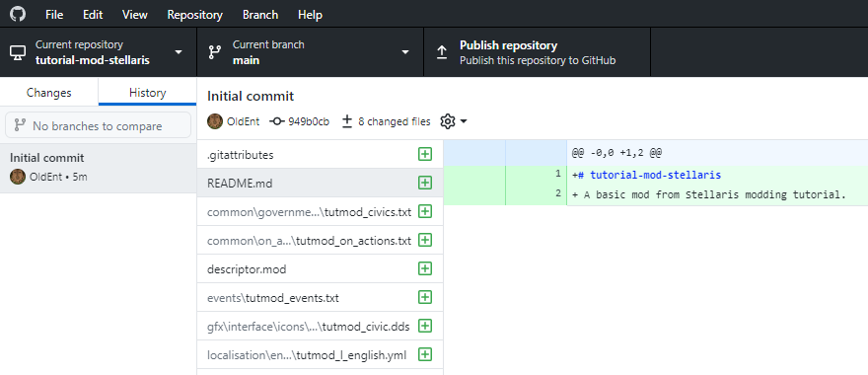Click OldEnt author name in commit header
Image resolution: width=868 pixels, height=375 pixels.
(x=243, y=121)
